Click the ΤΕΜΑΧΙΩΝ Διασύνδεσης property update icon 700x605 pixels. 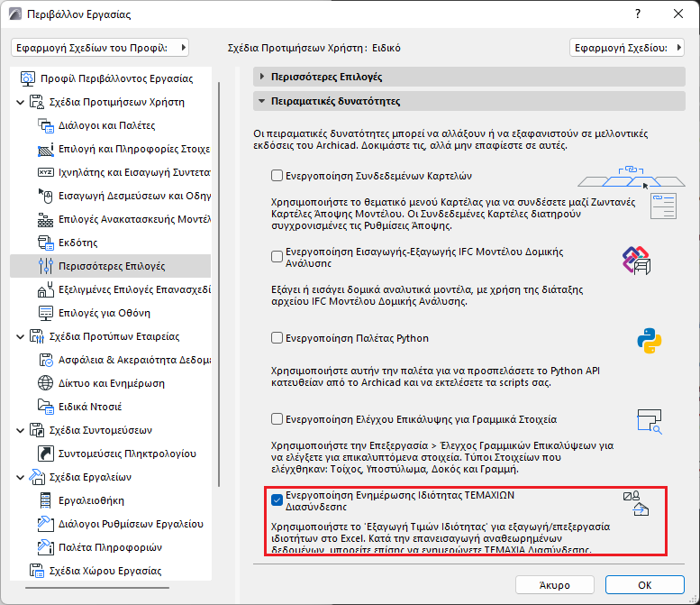coord(637,504)
